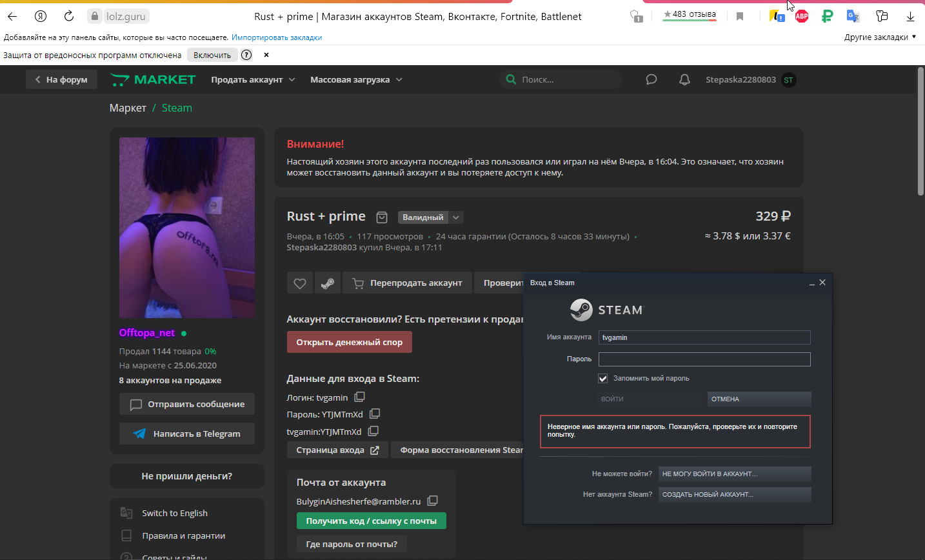Click Написать в Telegram button
This screenshot has width=925, height=560.
(x=187, y=434)
